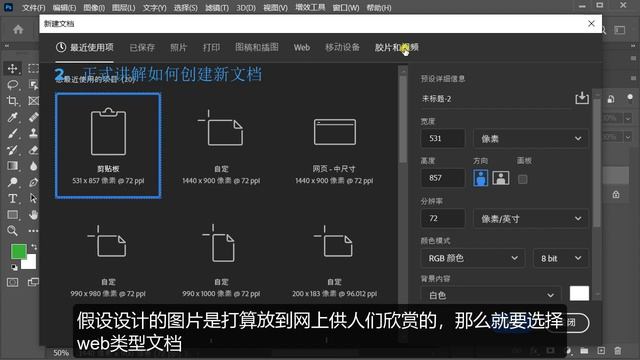Switch to the Mobile tab

[342, 47]
